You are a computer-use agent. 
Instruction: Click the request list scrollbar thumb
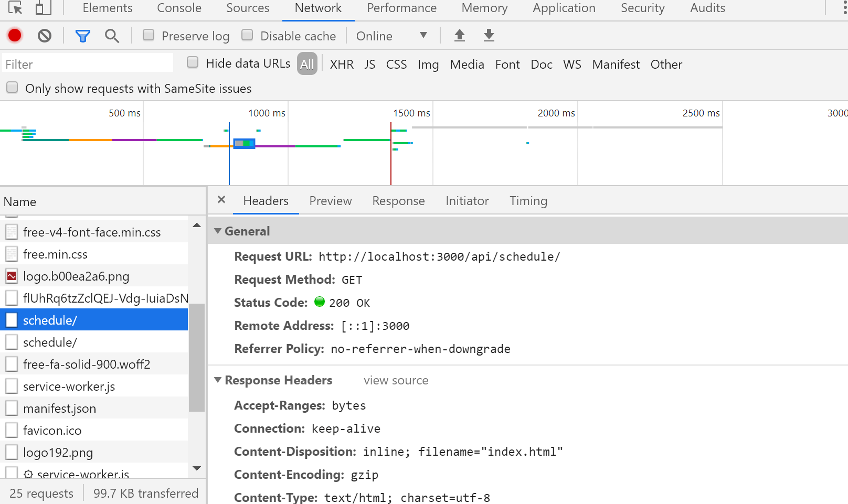197,358
